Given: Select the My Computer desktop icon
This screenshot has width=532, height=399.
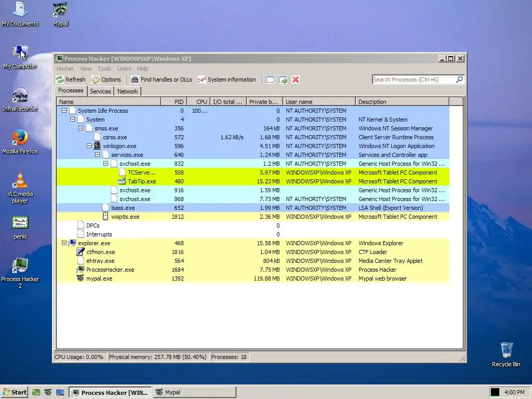Looking at the screenshot, I should point(20,57).
